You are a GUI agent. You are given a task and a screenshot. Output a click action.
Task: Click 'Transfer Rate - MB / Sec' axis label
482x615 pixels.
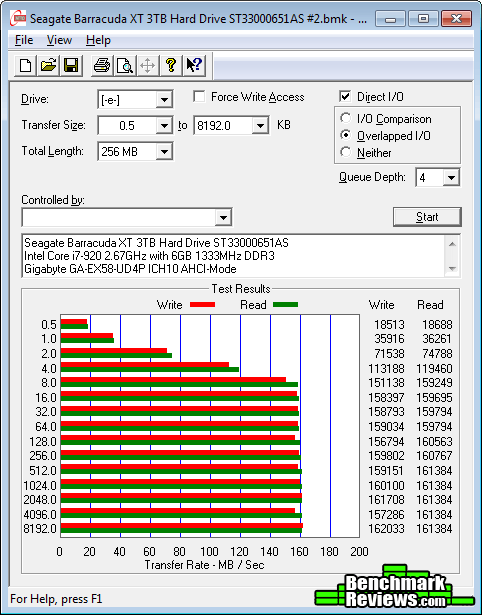(x=204, y=565)
